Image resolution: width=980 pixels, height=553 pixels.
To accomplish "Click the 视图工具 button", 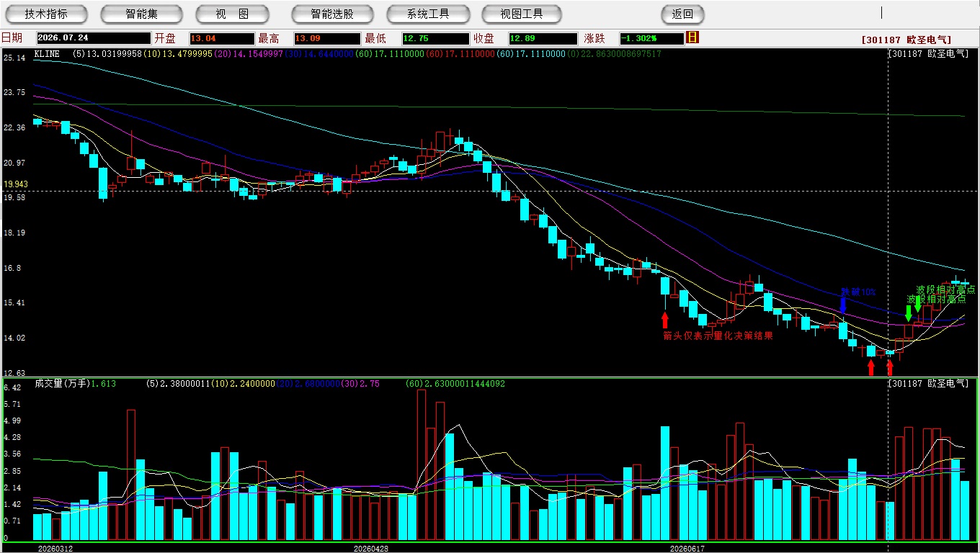I will pyautogui.click(x=522, y=14).
